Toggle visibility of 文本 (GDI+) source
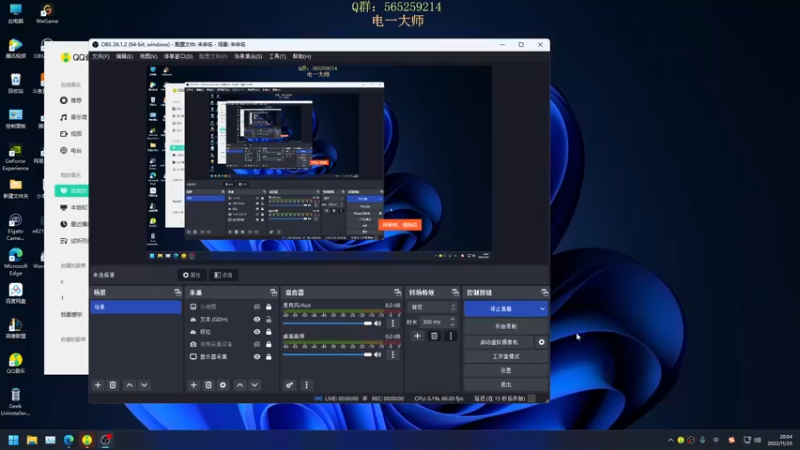Viewport: 800px width, 450px height. [x=257, y=319]
